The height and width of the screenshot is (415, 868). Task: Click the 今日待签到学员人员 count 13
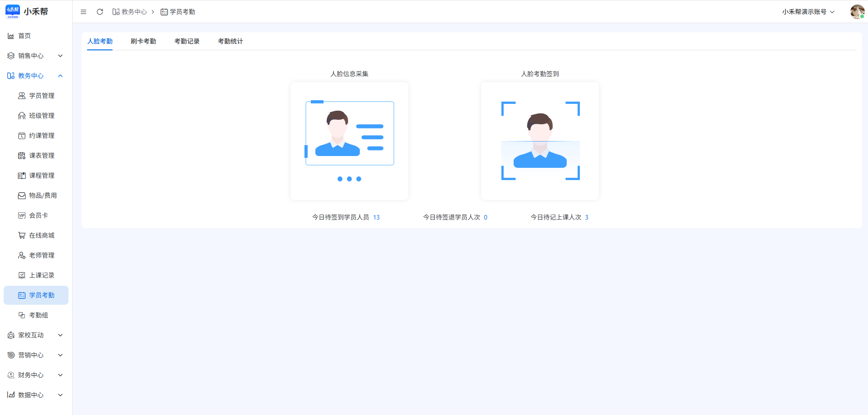[x=376, y=217]
